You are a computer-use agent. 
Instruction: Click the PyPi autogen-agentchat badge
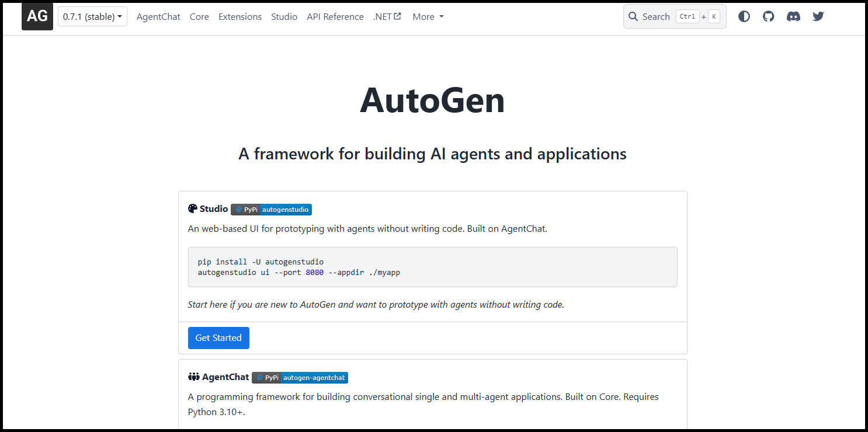click(300, 378)
